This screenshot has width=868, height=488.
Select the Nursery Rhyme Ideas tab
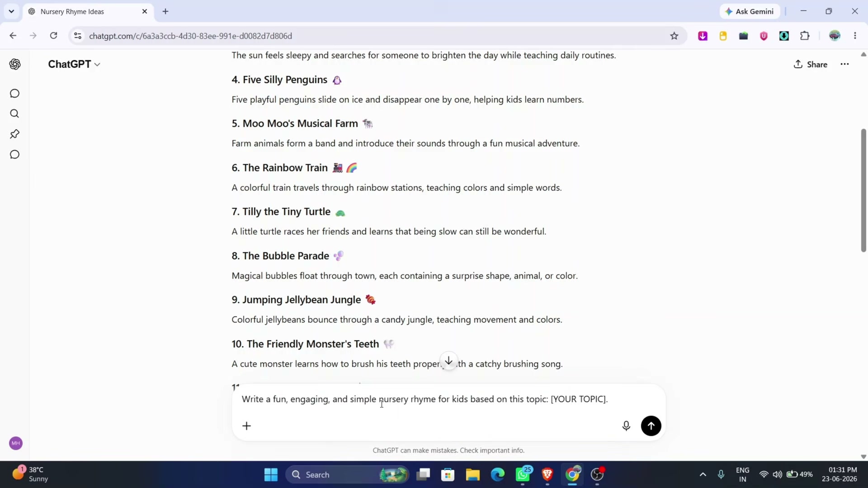tap(88, 11)
